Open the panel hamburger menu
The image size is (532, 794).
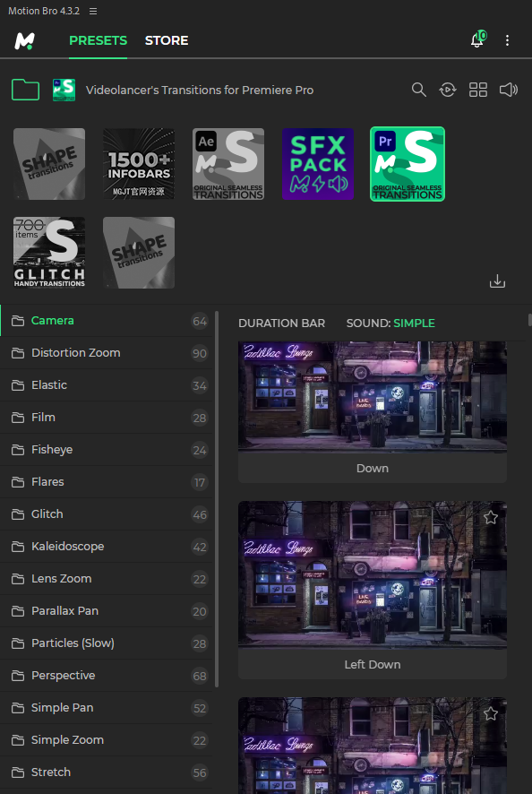coord(93,11)
